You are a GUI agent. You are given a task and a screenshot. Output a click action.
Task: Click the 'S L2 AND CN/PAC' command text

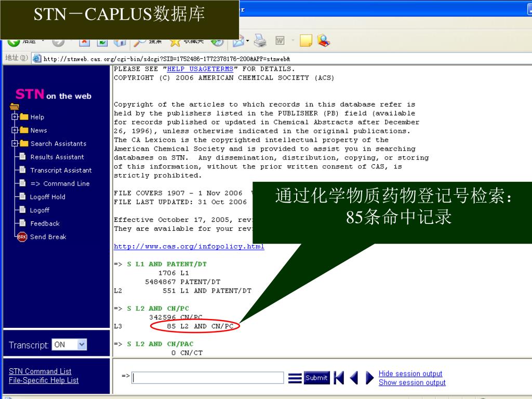coord(160,344)
